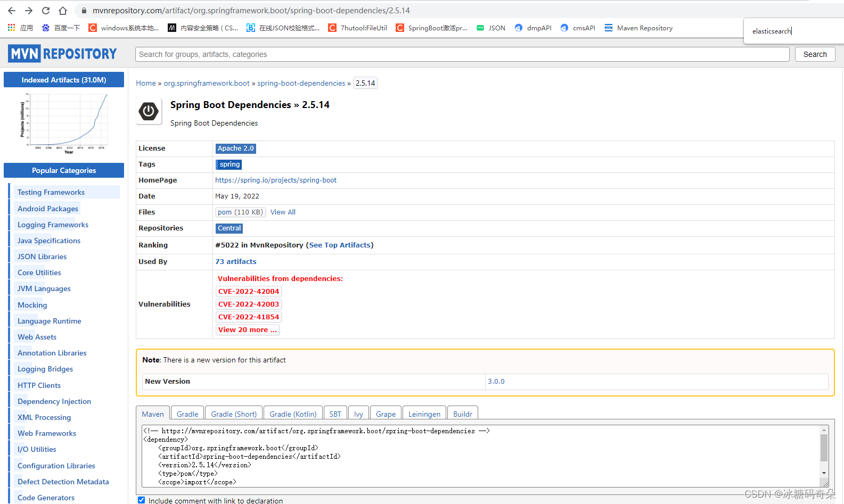This screenshot has width=844, height=504.
Task: Switch to the Maven tab
Action: (153, 414)
